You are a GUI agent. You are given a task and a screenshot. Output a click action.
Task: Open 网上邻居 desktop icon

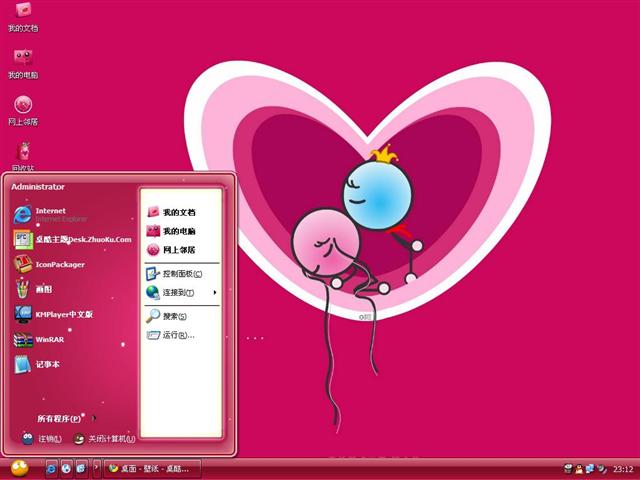pos(23,109)
